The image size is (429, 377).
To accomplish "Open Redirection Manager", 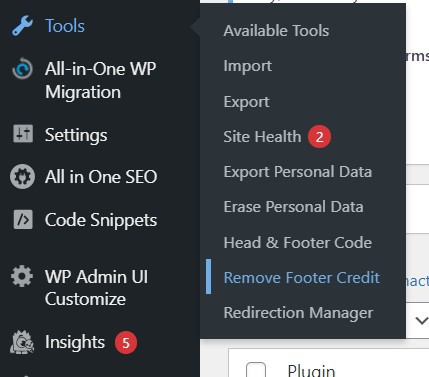I will [x=298, y=313].
